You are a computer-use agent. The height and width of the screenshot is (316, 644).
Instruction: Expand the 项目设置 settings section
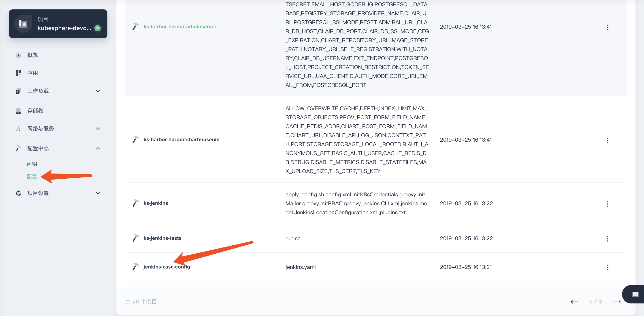(x=98, y=193)
